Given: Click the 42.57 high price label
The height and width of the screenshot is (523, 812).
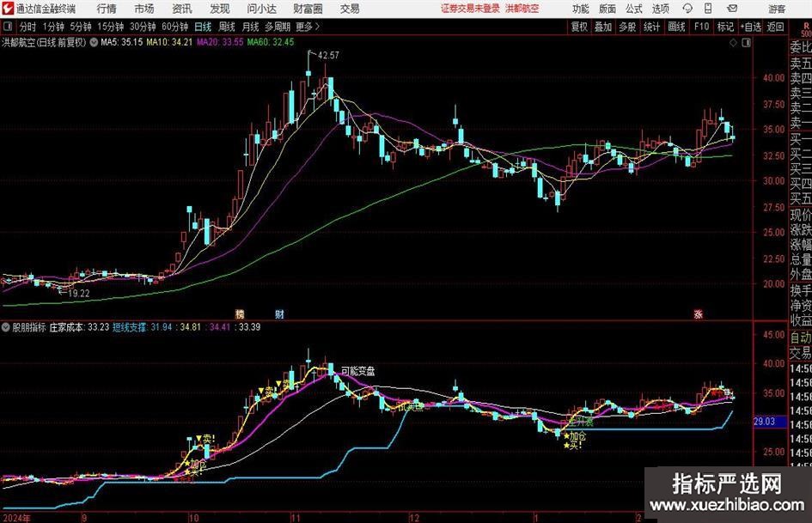Looking at the screenshot, I should click(x=328, y=56).
